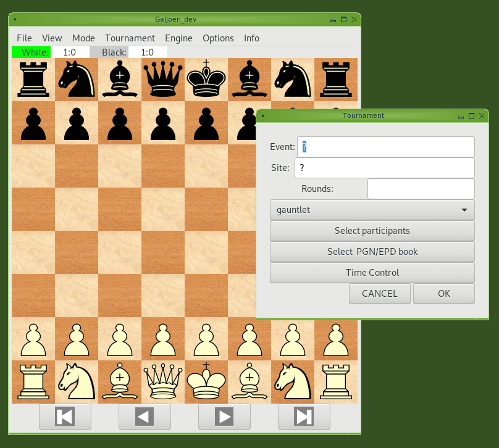
Task: Click Select participants button
Action: 372,231
